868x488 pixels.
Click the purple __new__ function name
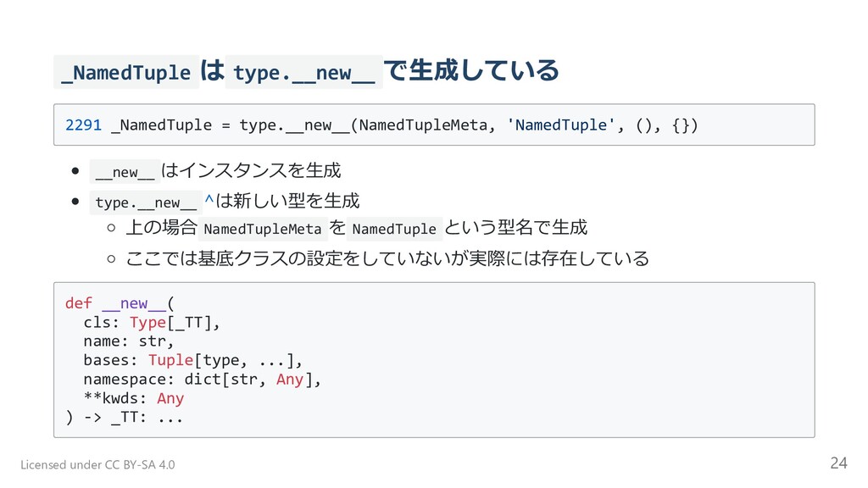(134, 303)
